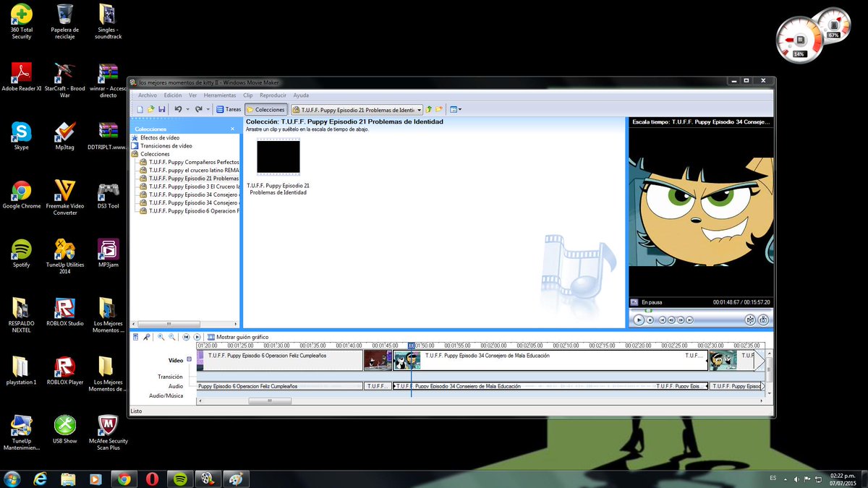Select T.U.F.F. puppy el crucero latino collection
The width and height of the screenshot is (868, 488).
(x=193, y=170)
